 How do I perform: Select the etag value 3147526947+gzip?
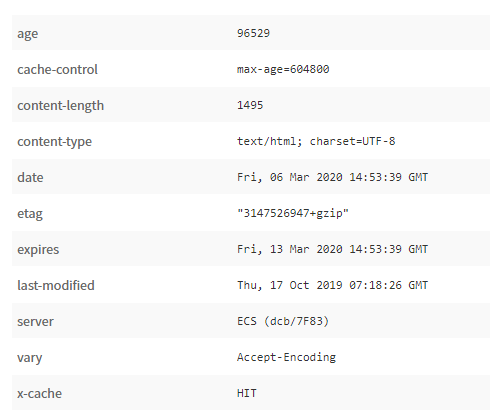coord(293,213)
